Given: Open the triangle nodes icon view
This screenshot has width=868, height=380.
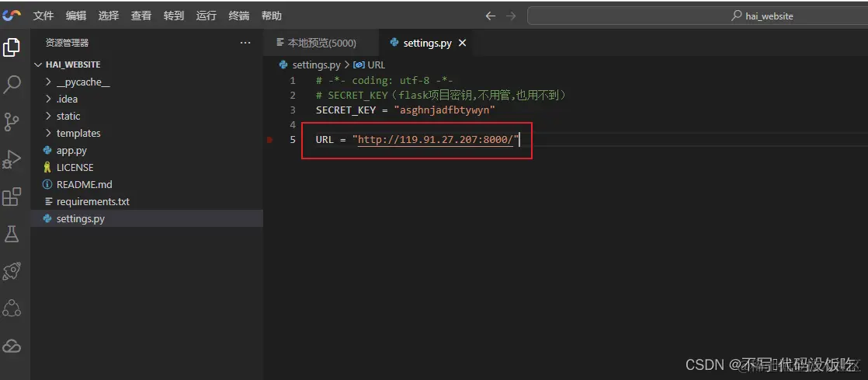Looking at the screenshot, I should click(x=12, y=309).
